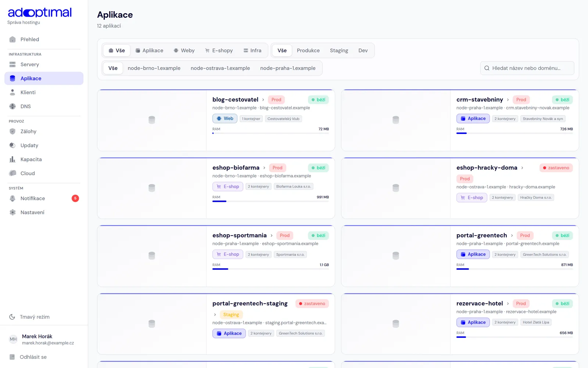
Task: Click the search magnifier icon
Action: pos(487,68)
